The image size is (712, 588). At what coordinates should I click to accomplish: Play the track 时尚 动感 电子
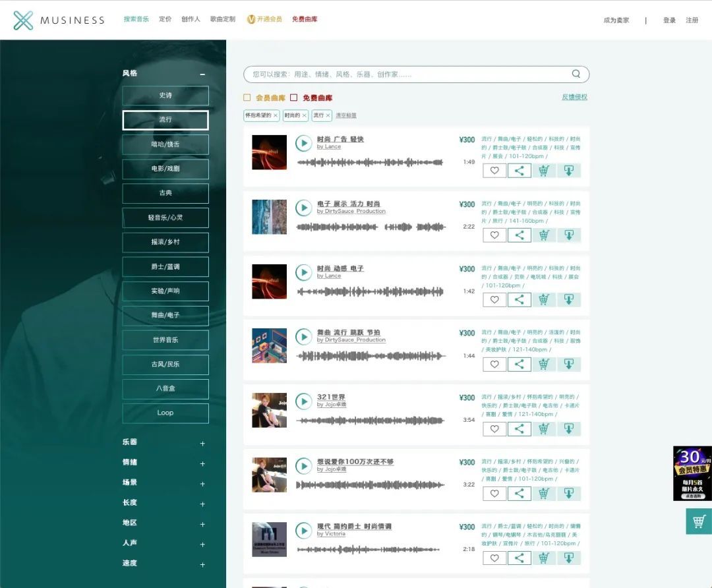[303, 272]
